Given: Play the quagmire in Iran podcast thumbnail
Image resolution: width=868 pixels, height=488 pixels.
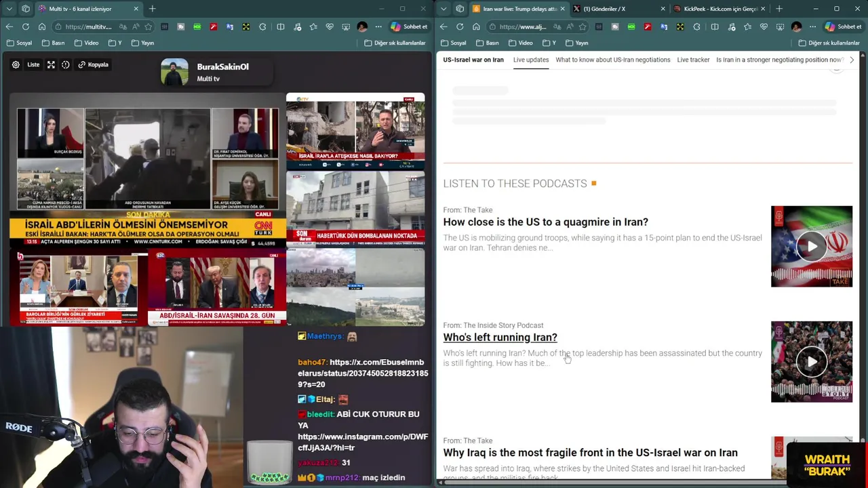Looking at the screenshot, I should coord(812,247).
